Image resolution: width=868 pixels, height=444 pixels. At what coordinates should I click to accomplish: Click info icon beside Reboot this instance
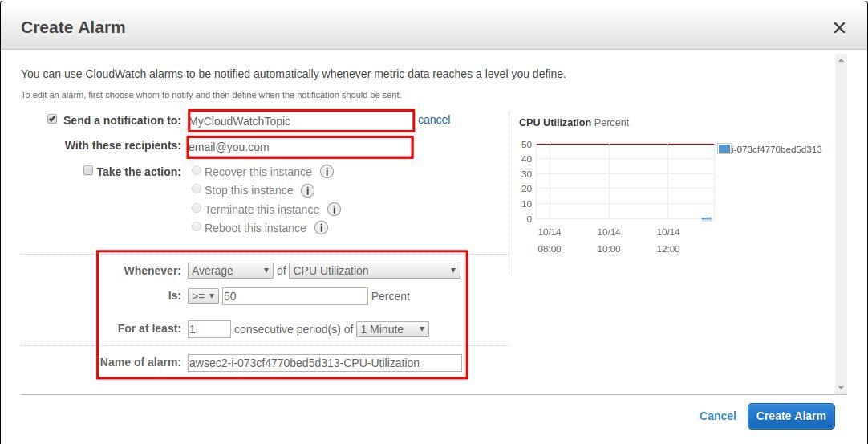pyautogui.click(x=321, y=228)
